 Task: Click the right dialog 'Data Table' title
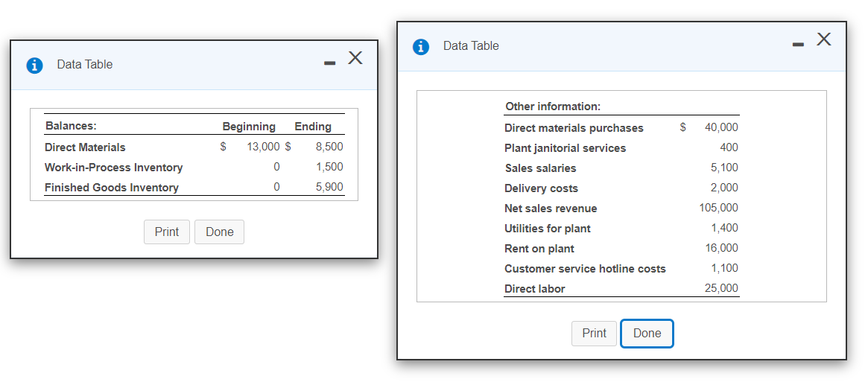[x=471, y=46]
